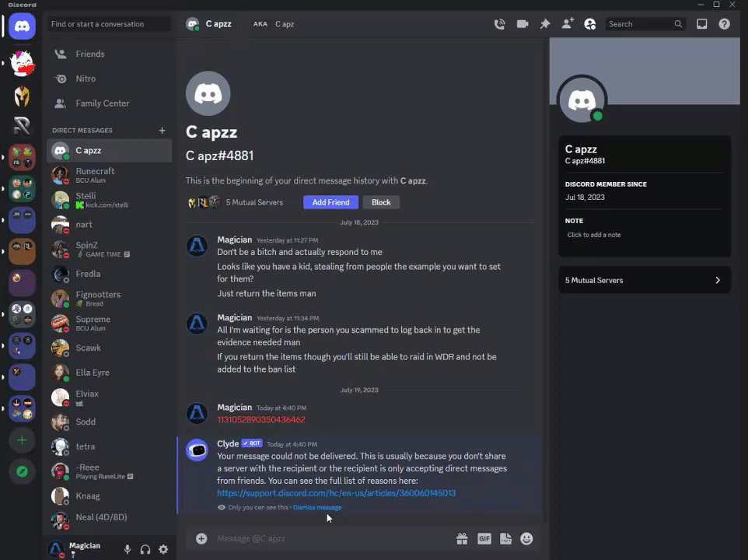748x560 pixels.
Task: Open Fignootters direct message
Action: pos(110,299)
